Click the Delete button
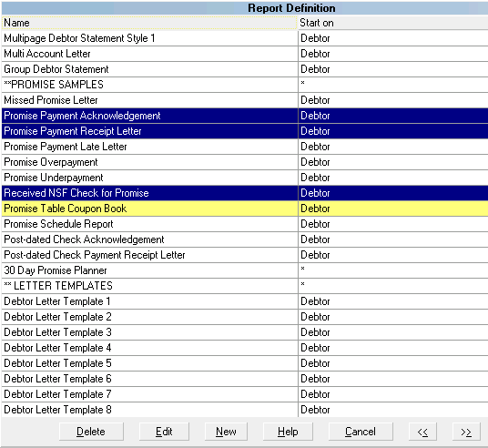Screen dimensions: 488x448 [x=91, y=432]
